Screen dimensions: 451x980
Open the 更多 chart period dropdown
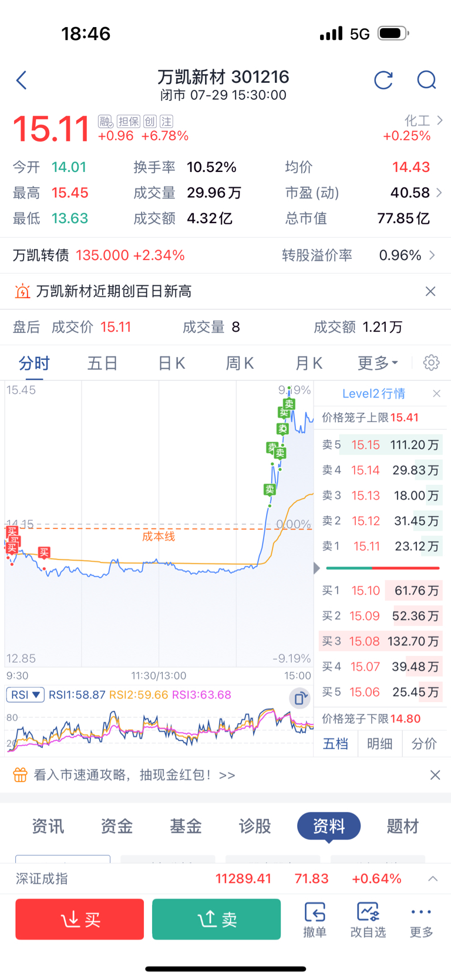[378, 363]
